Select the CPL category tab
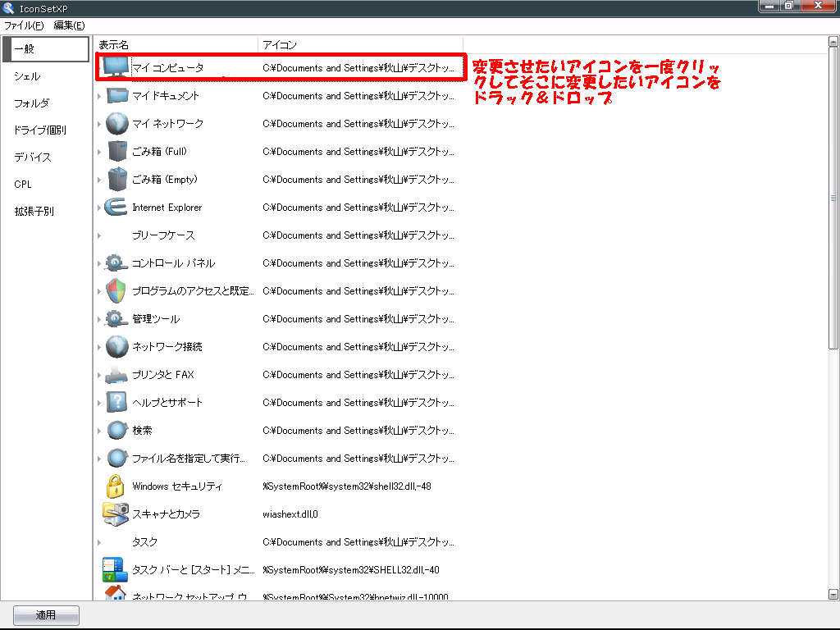 23,184
